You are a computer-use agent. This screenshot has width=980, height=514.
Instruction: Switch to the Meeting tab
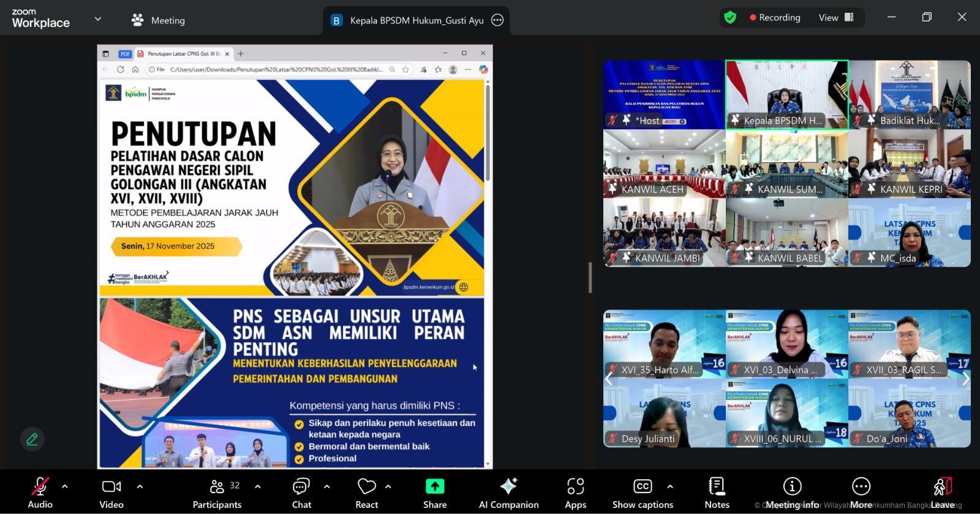pyautogui.click(x=158, y=20)
